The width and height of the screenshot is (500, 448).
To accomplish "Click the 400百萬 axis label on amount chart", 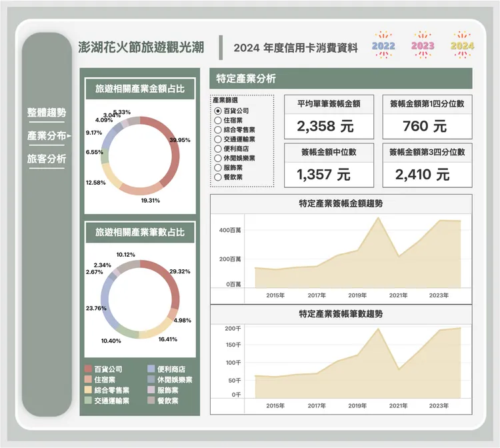I will point(230,230).
